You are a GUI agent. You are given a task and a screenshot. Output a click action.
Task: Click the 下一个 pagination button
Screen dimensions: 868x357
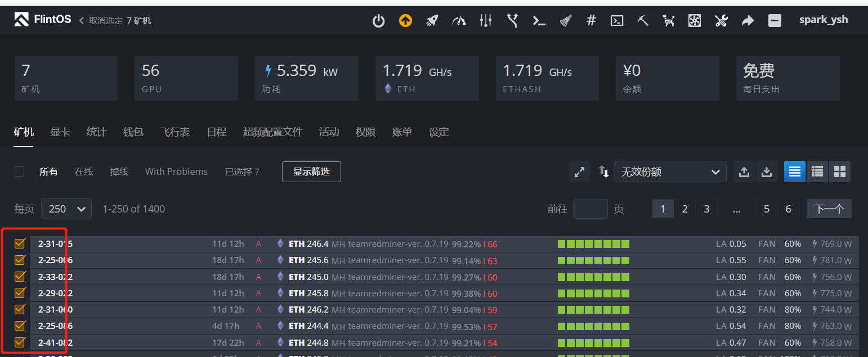tap(829, 209)
